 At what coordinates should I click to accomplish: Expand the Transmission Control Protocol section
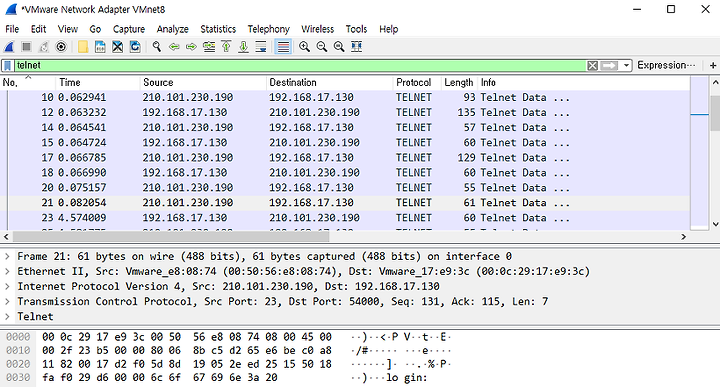coord(7,302)
